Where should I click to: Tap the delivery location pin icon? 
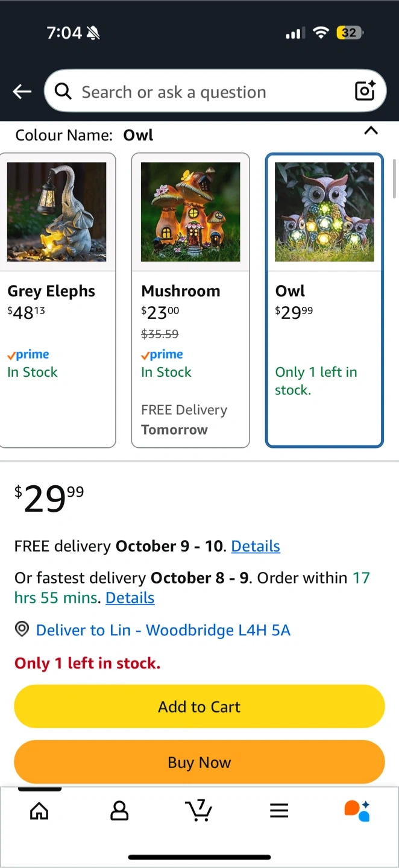[22, 630]
